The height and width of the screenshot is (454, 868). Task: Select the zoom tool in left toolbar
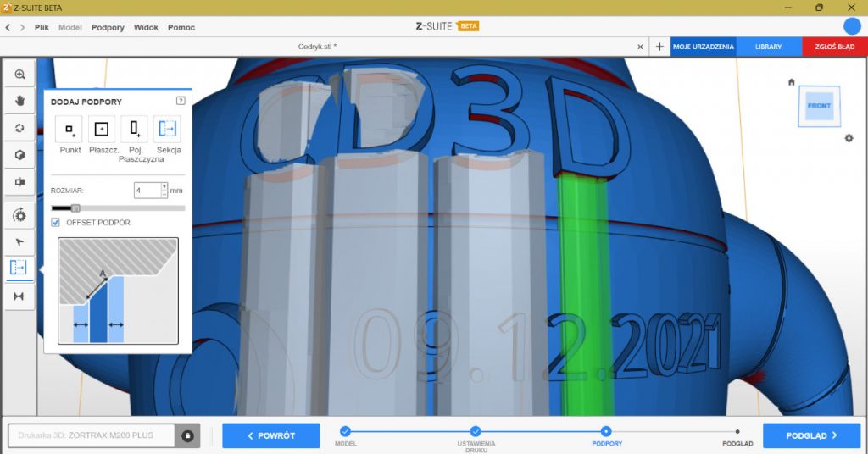(x=20, y=74)
